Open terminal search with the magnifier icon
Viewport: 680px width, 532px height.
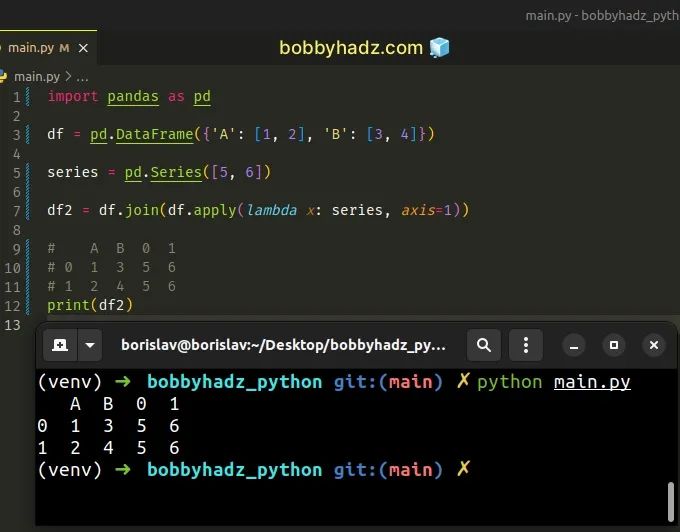(x=484, y=345)
